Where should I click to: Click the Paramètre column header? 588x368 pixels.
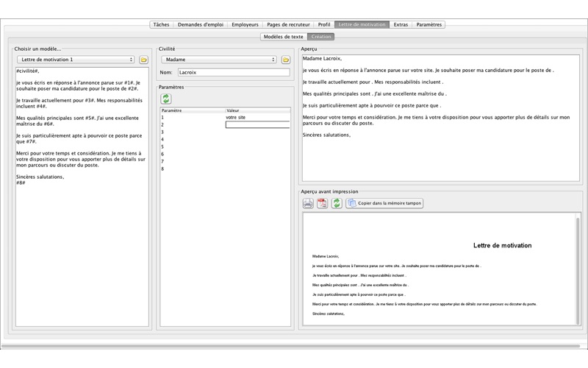pyautogui.click(x=193, y=110)
